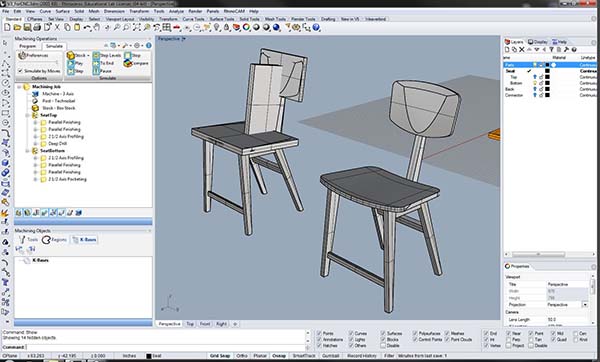Toggle the Meshes filter checkbox
Viewport: 600px width, 362px height.
[x=447, y=333]
